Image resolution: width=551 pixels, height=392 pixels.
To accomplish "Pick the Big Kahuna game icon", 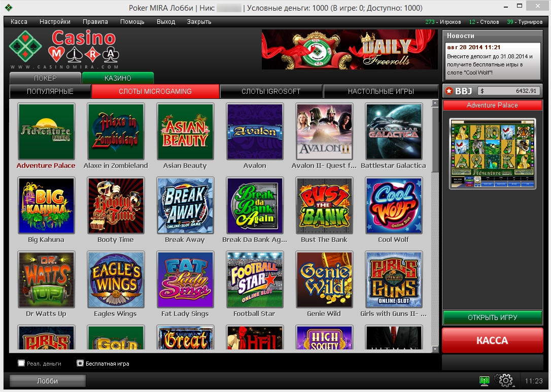I will pyautogui.click(x=46, y=205).
